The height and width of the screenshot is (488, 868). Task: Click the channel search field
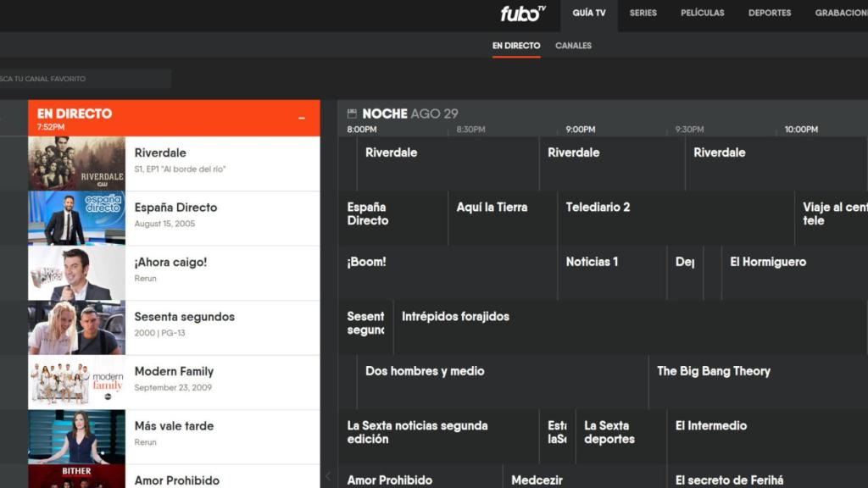coord(85,78)
